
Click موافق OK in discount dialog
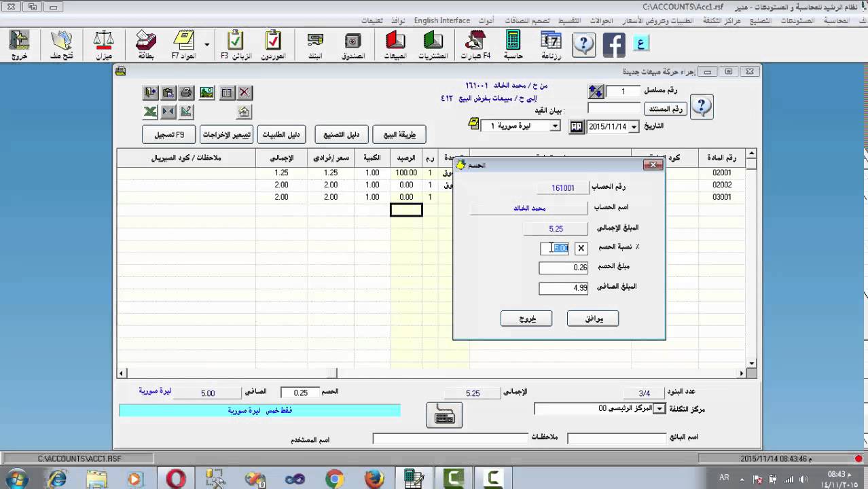593,318
